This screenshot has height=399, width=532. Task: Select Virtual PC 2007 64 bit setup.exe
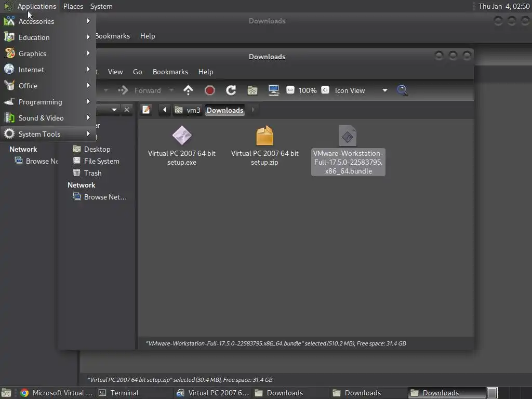click(182, 146)
